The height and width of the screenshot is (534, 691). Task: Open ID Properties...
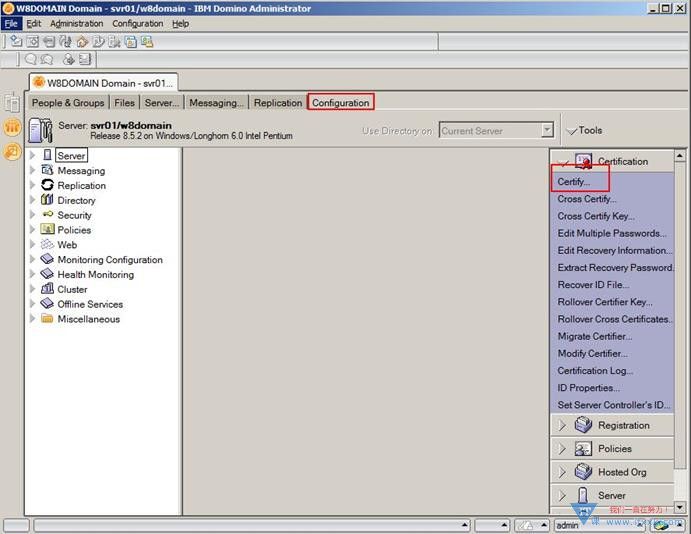pyautogui.click(x=588, y=388)
